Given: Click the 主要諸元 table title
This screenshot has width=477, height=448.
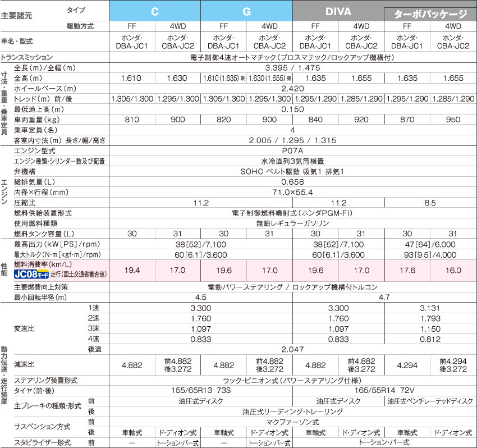Looking at the screenshot, I should 17,15.
